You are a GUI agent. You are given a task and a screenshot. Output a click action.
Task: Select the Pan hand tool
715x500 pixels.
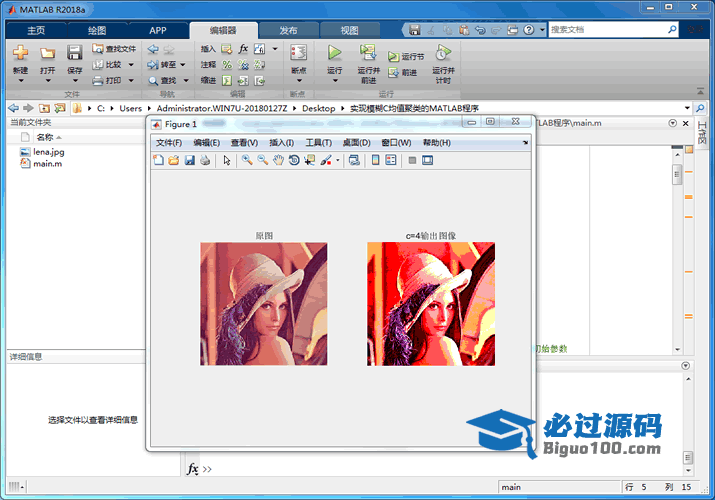(278, 160)
